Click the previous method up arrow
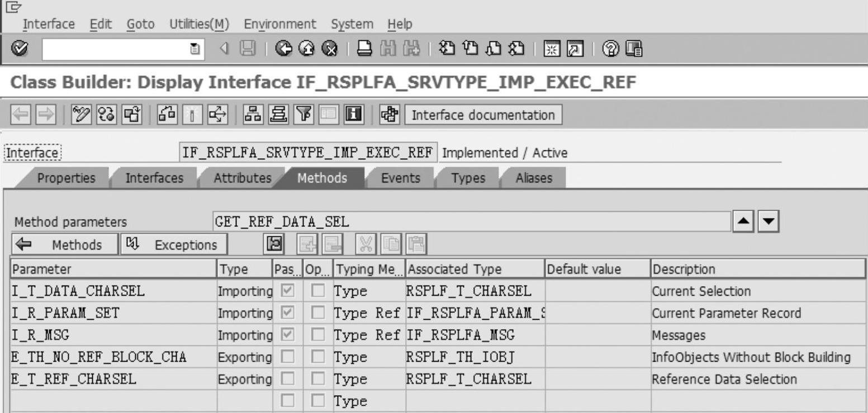The image size is (868, 413). [x=743, y=221]
